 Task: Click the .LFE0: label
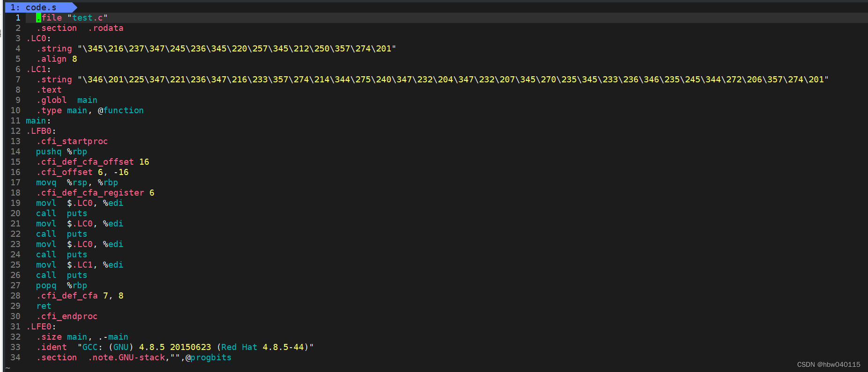pos(41,326)
